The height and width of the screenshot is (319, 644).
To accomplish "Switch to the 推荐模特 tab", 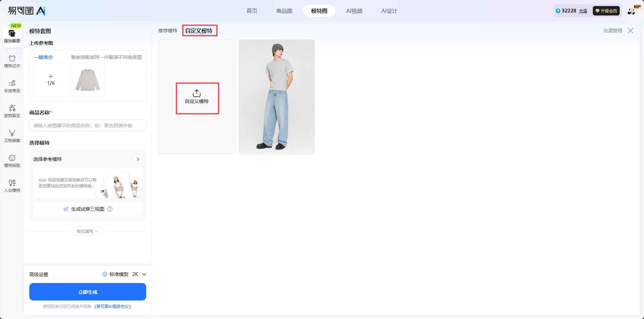I will (168, 31).
